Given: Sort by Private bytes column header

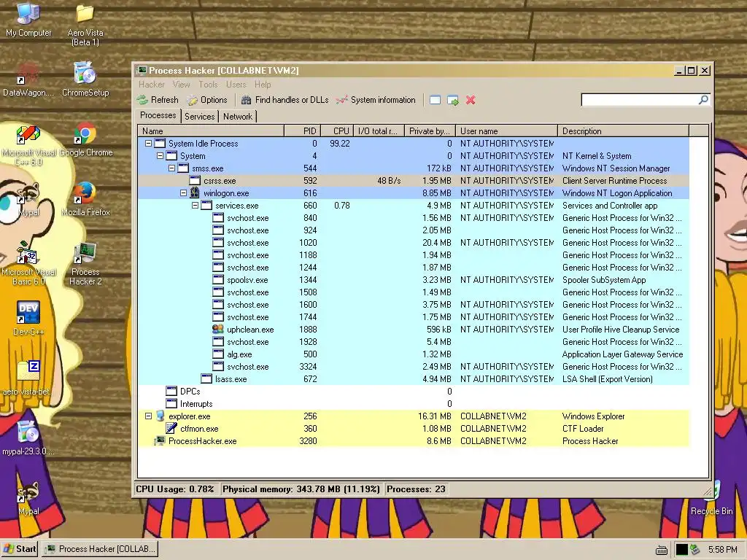Looking at the screenshot, I should tap(430, 131).
